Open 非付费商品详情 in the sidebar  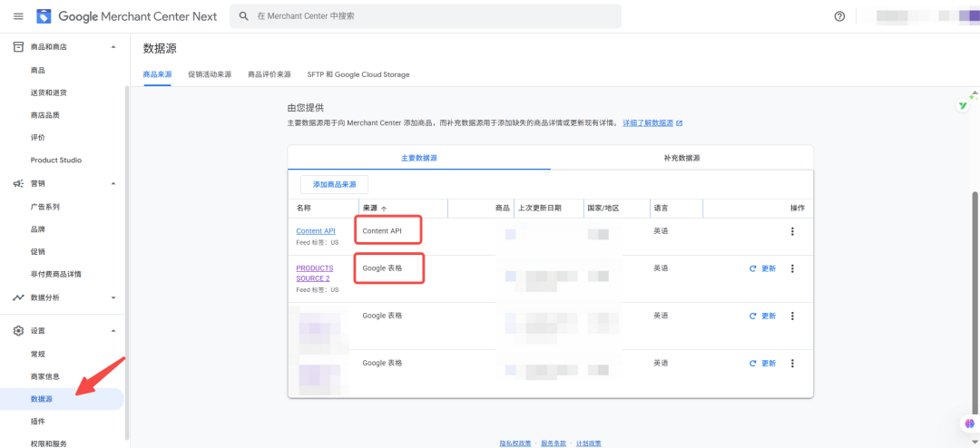tap(56, 274)
